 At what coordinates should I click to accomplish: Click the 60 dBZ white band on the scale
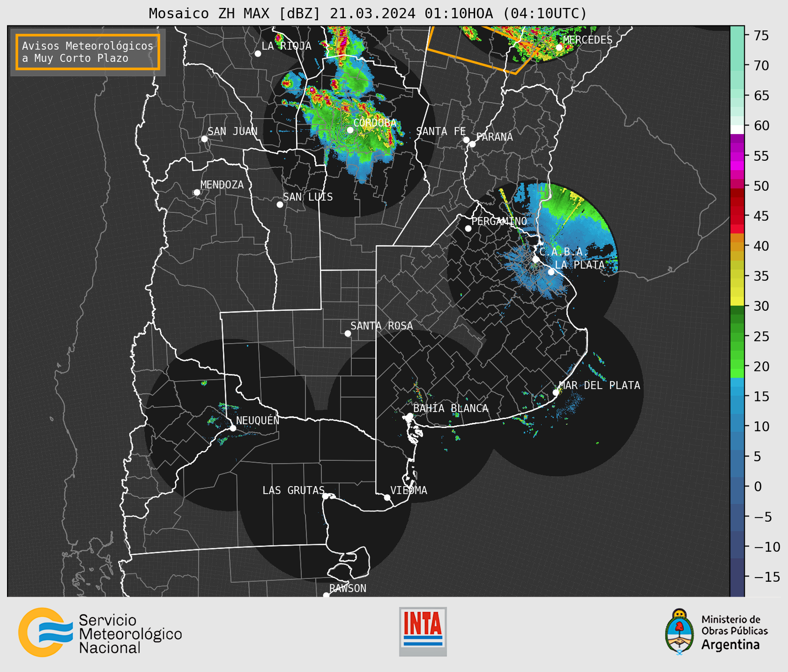click(737, 129)
